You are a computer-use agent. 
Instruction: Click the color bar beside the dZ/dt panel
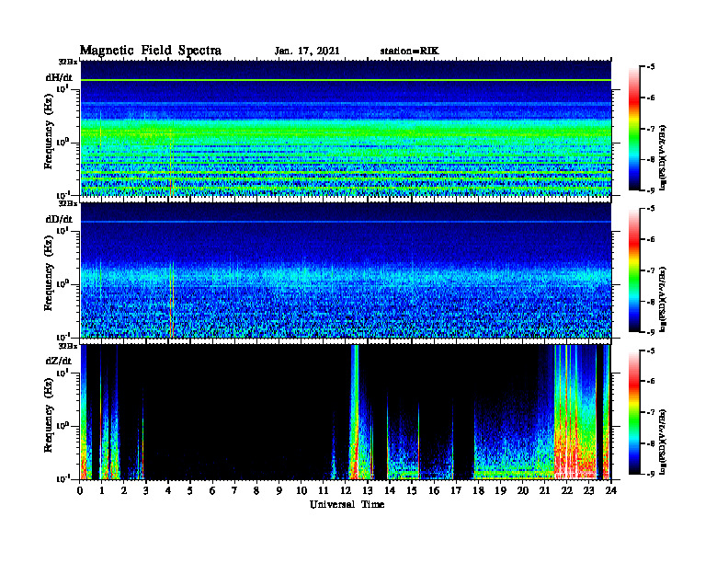tap(633, 412)
